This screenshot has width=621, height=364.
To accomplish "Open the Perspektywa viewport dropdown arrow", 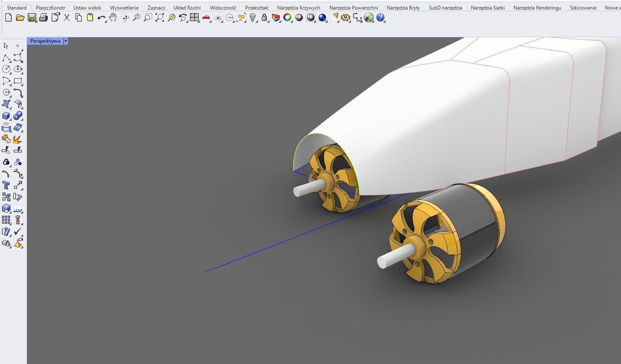I will [65, 41].
